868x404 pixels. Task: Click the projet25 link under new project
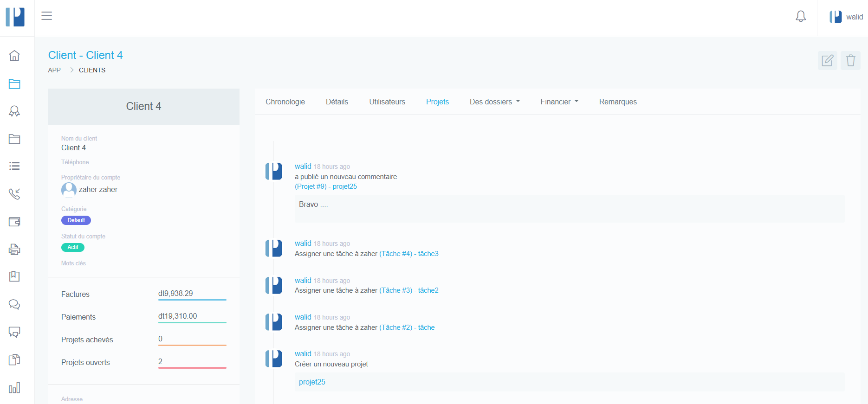click(312, 382)
